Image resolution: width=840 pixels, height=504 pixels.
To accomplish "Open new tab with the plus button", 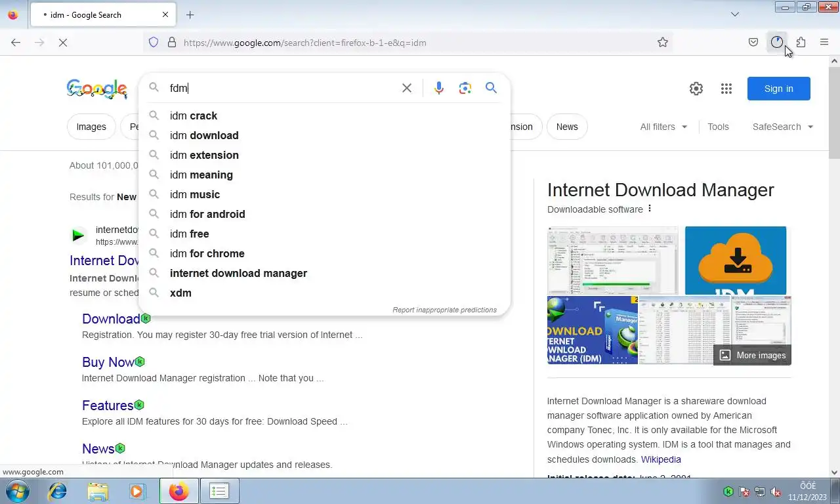I will (190, 14).
